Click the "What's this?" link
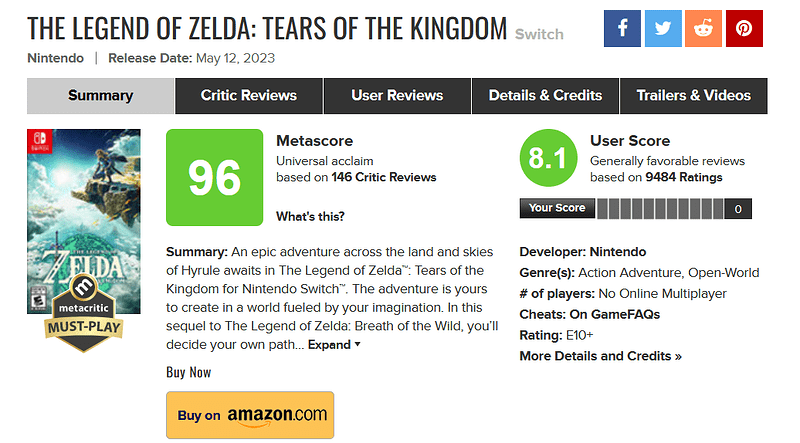 click(x=310, y=217)
